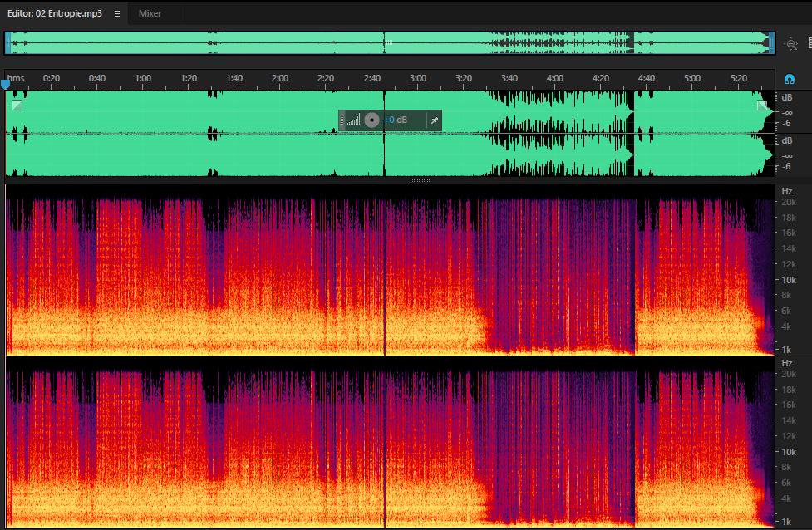812x530 pixels.
Task: Select the Editor: 02 Entropie.mp3 tab
Action: [x=54, y=13]
